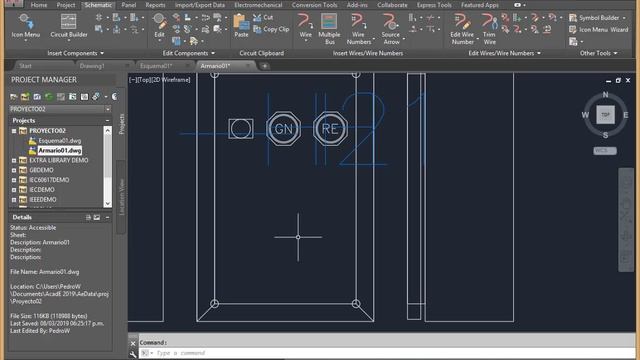The height and width of the screenshot is (360, 640).
Task: Open the Featured Apps ribbon tab
Action: coord(480,5)
